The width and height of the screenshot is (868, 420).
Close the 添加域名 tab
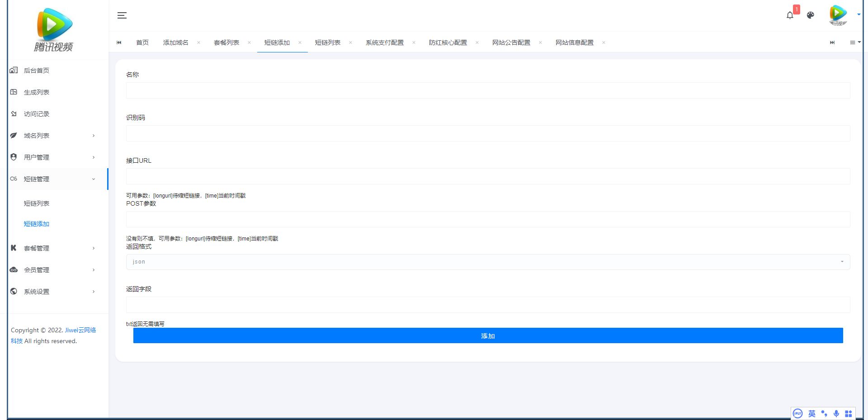click(x=198, y=42)
